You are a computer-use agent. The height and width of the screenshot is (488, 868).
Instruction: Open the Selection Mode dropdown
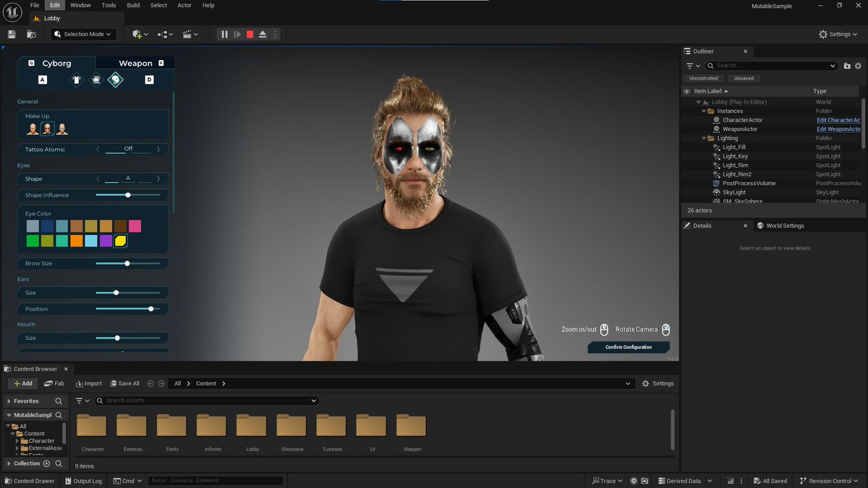click(84, 34)
